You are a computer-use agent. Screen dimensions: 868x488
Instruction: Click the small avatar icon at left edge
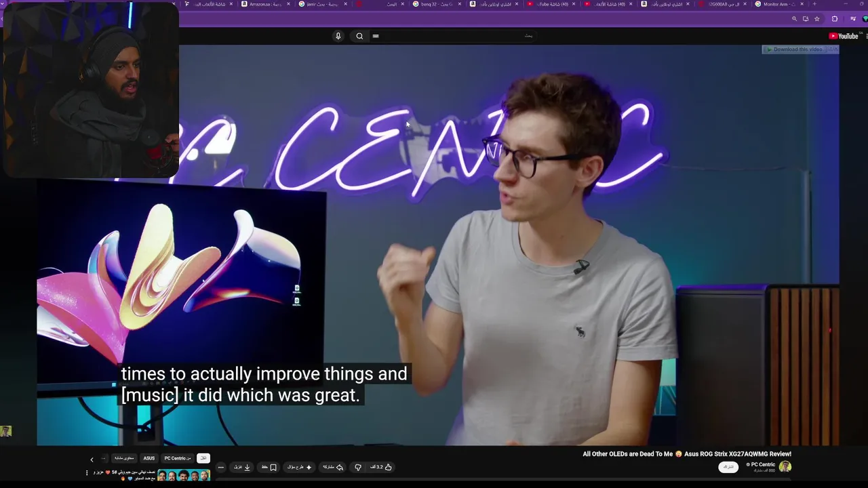click(x=6, y=431)
